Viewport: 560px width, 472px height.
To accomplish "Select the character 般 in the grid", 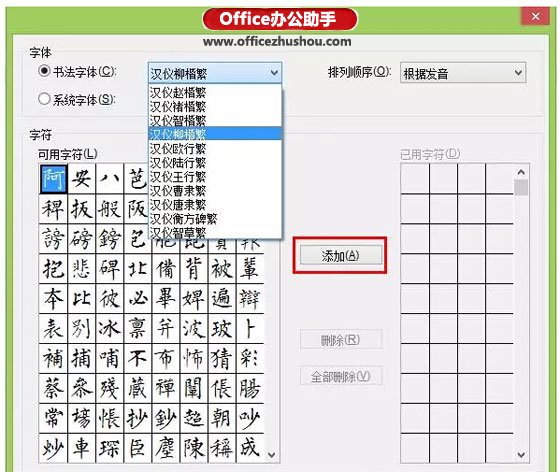I will pyautogui.click(x=110, y=209).
